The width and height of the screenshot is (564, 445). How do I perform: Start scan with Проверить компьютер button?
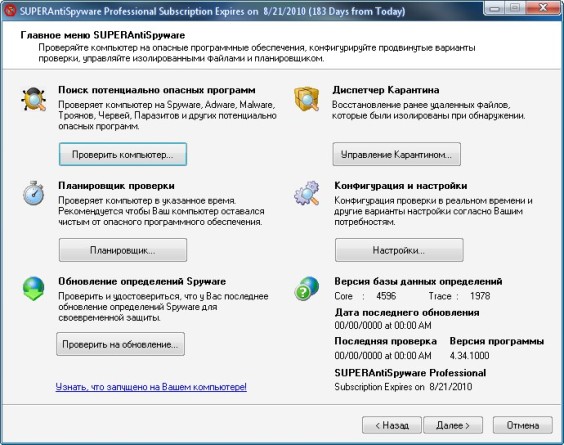click(x=123, y=154)
